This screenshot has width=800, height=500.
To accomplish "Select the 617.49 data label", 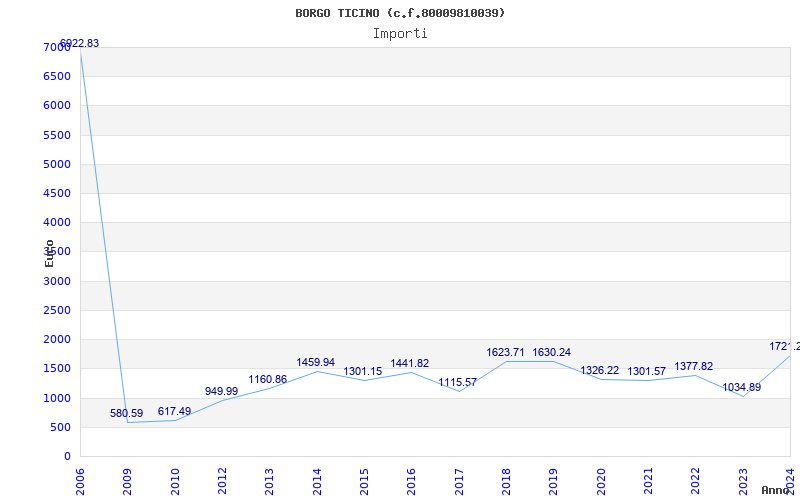I will coord(174,411).
